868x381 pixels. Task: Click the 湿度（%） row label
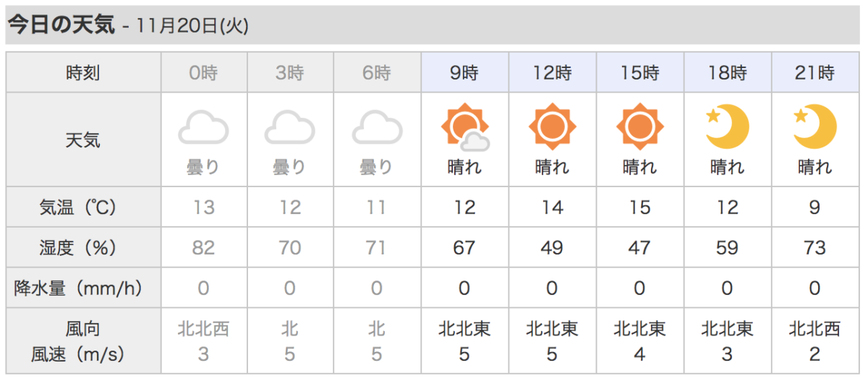pos(83,248)
